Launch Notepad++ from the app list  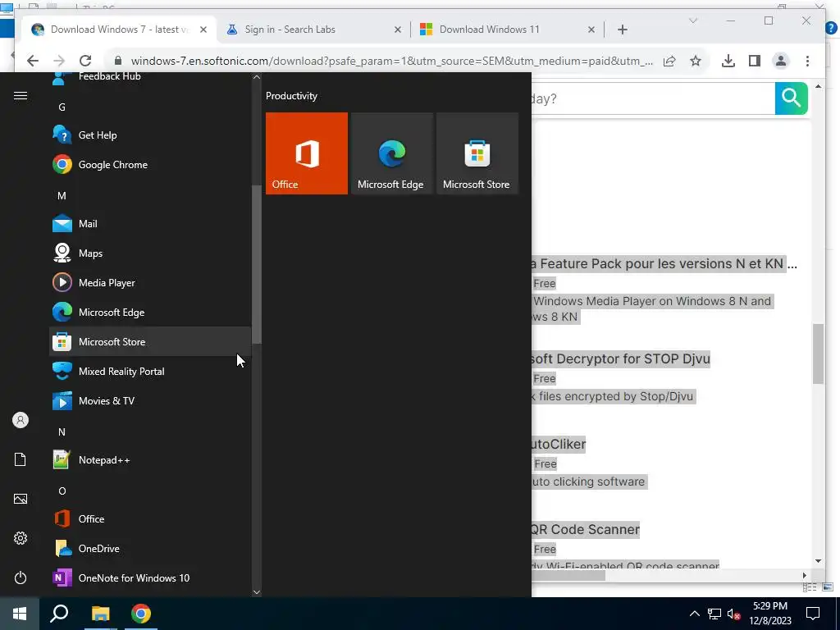pos(150,459)
